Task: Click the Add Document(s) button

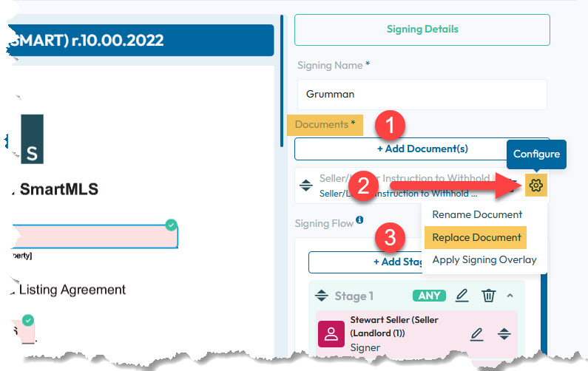Action: coord(422,149)
